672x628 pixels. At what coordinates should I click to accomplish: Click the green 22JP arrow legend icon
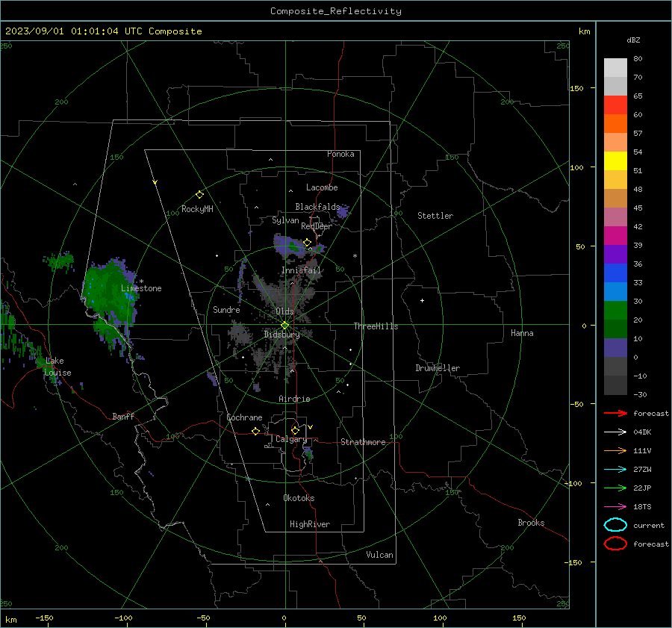pyautogui.click(x=615, y=488)
